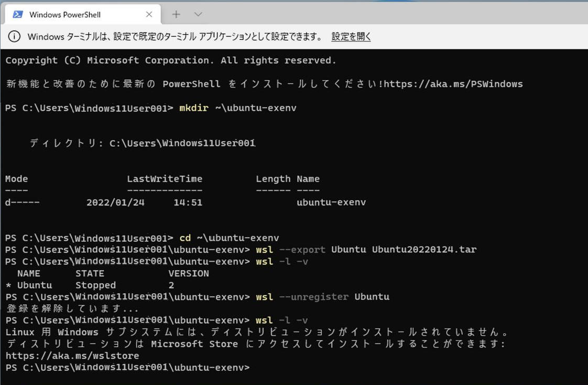Expand the new tab profile dropdown
This screenshot has width=588, height=385.
click(198, 14)
